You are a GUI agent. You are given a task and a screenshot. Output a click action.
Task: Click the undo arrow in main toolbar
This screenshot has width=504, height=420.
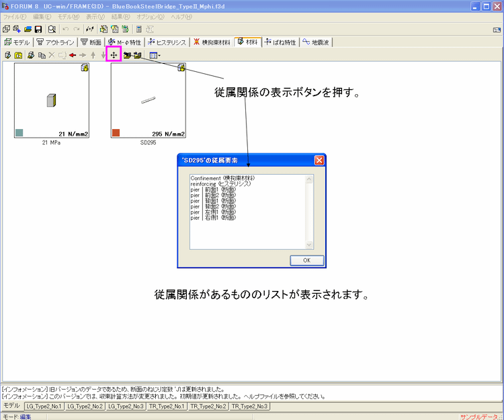(x=66, y=30)
